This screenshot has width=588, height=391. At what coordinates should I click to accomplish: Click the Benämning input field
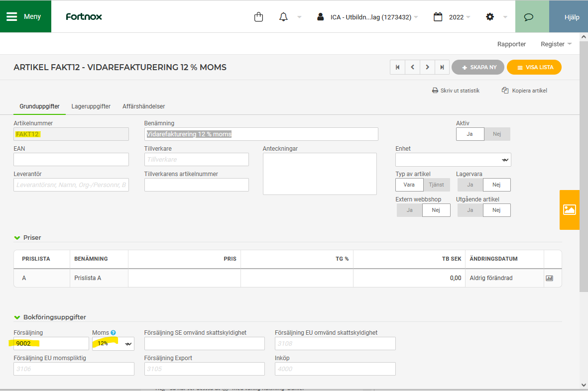coord(261,134)
